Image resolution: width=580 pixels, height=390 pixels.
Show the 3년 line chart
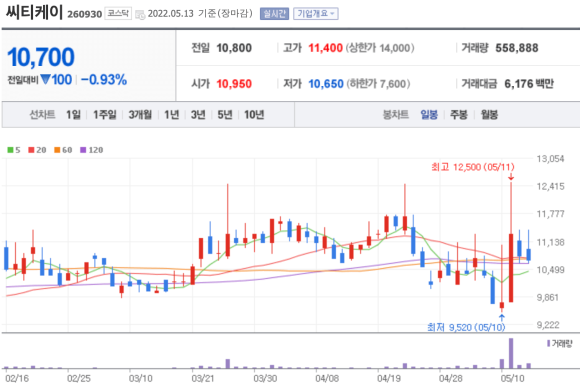point(198,115)
